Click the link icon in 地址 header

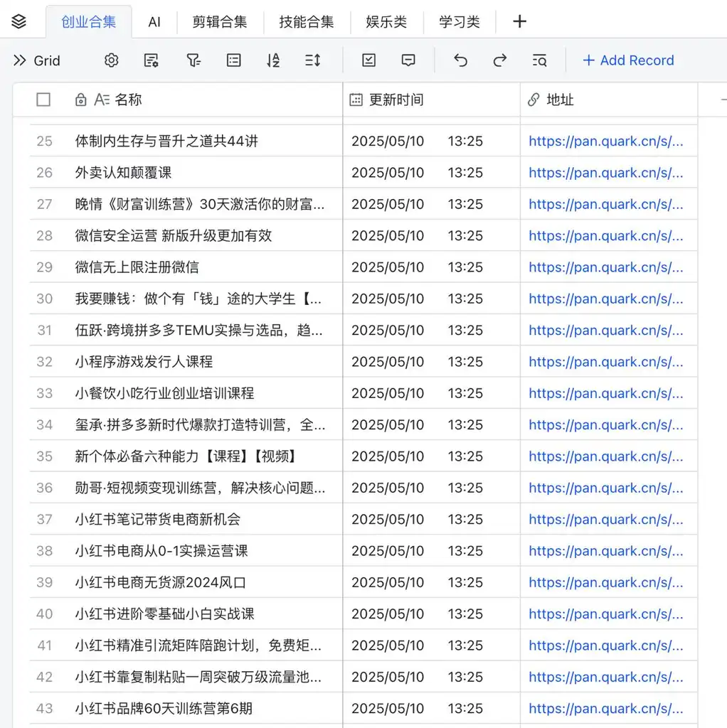click(534, 100)
